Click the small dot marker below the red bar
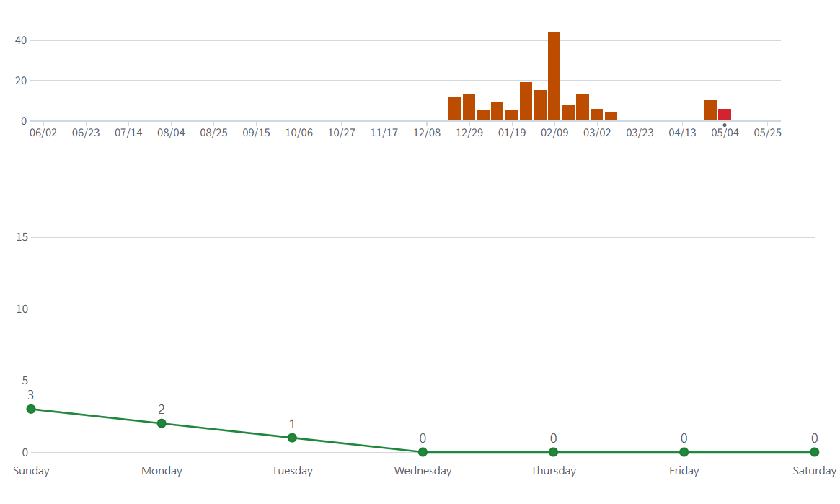840x504 pixels. click(x=725, y=125)
